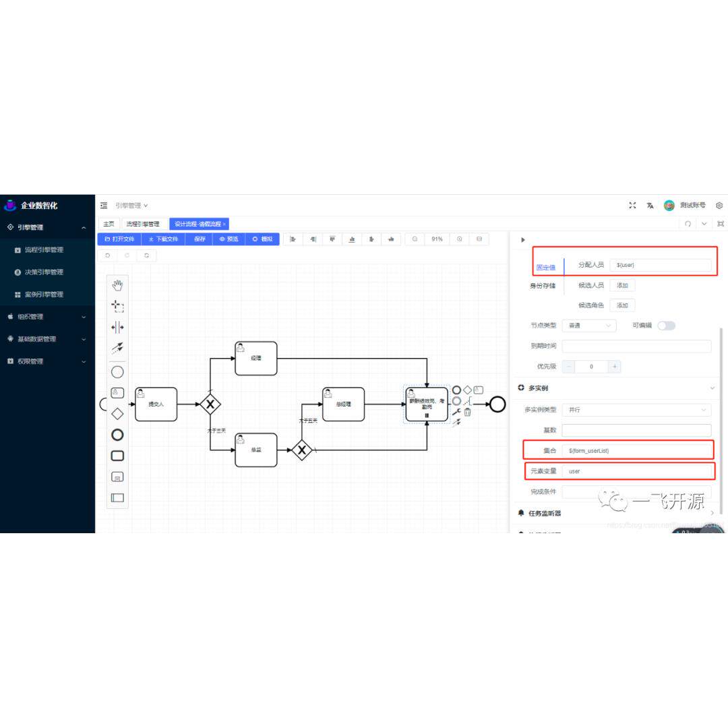The image size is (728, 728).
Task: Activate the create/remove space tool
Action: point(117,328)
